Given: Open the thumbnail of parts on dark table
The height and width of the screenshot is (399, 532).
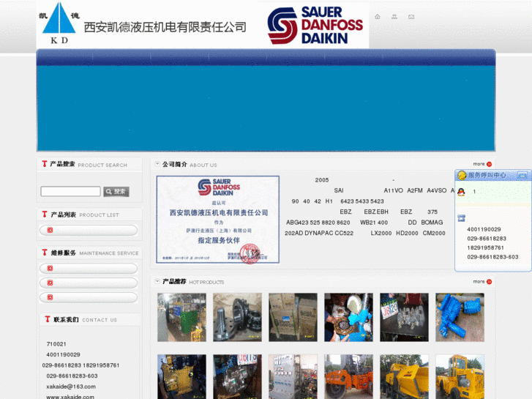Looking at the screenshot, I should coord(405,317).
